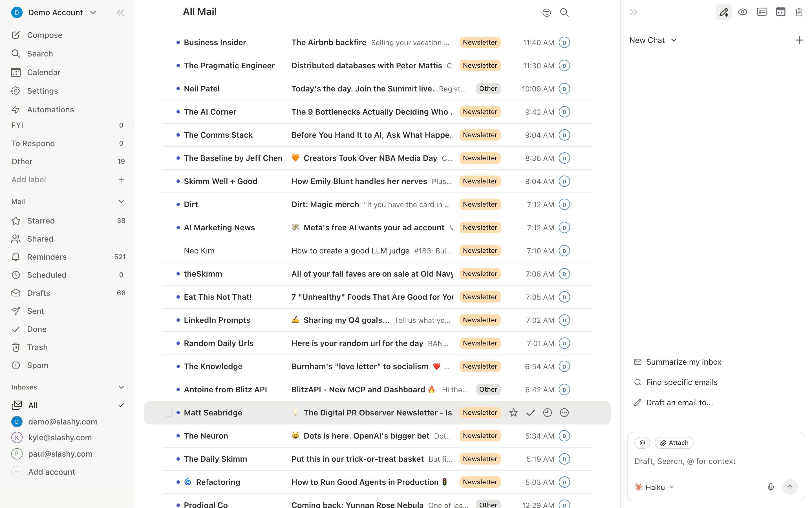This screenshot has width=812, height=508.
Task: Click plus icon beside Add label
Action: pyautogui.click(x=121, y=180)
